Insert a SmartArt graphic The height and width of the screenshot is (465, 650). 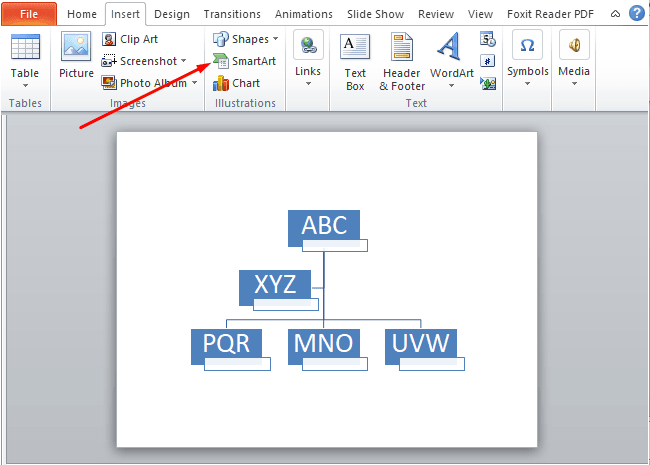coord(244,61)
